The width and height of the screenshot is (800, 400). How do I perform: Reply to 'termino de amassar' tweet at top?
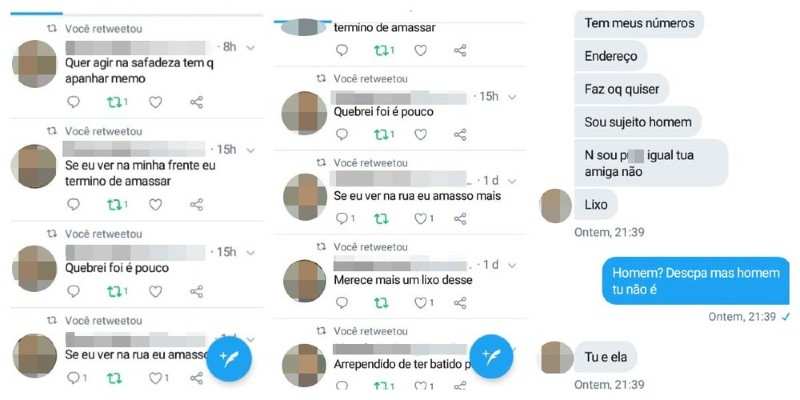coord(342,50)
